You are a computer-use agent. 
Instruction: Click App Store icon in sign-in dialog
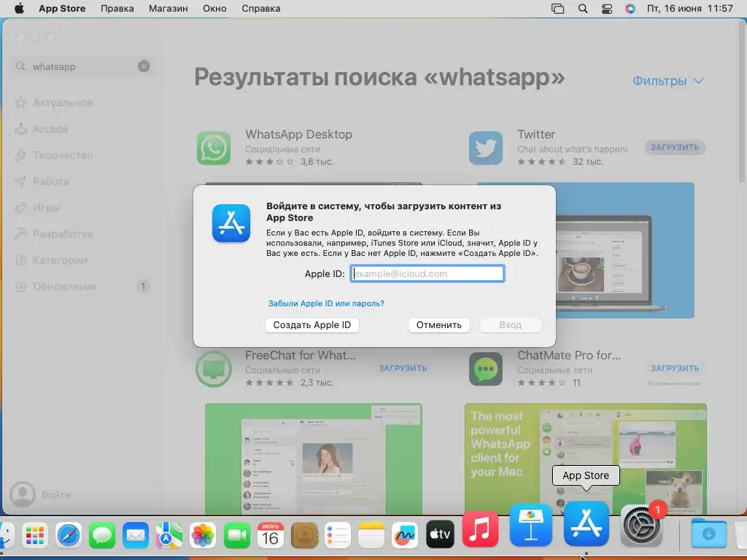coord(231,223)
